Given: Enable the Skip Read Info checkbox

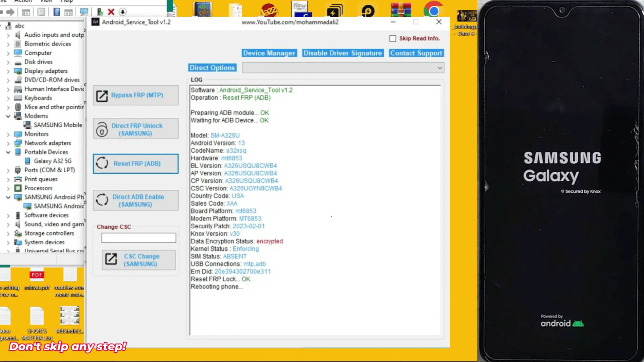Looking at the screenshot, I should pyautogui.click(x=393, y=39).
